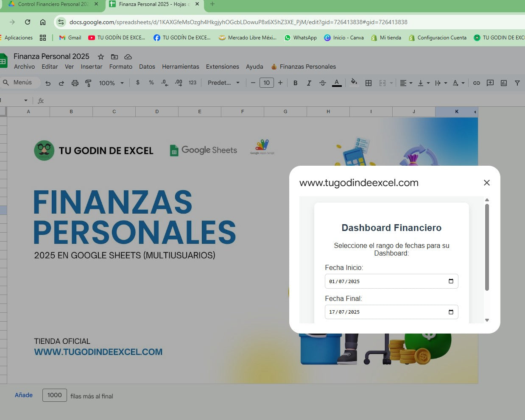Decrease the font size with minus

click(253, 83)
